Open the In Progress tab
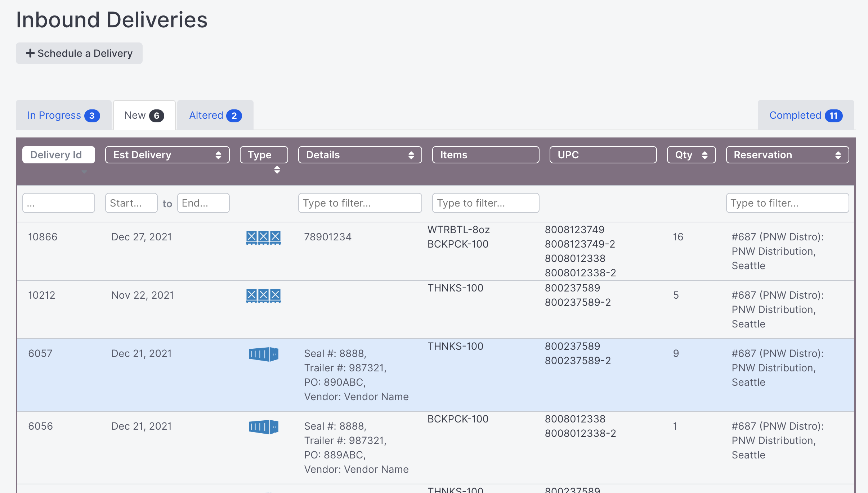 click(x=63, y=115)
